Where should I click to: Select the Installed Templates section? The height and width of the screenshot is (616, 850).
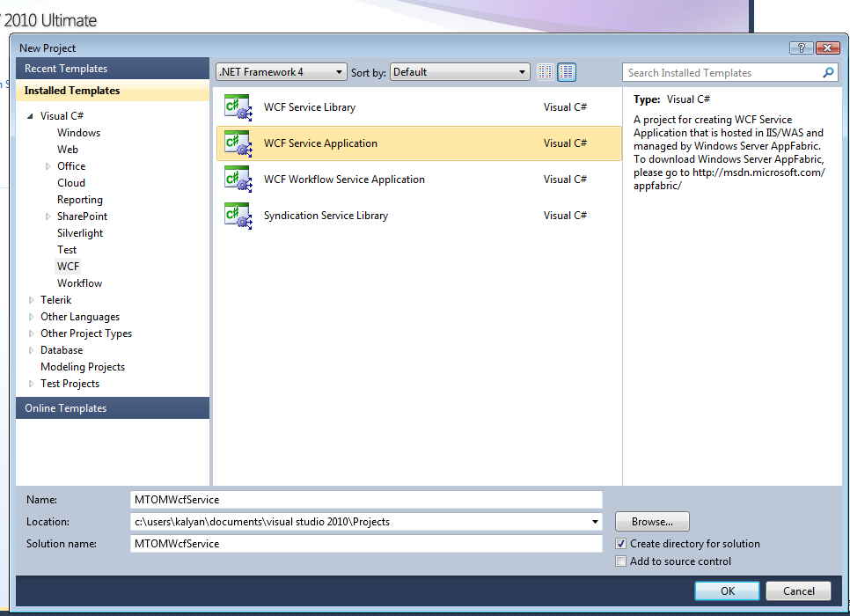(x=113, y=91)
